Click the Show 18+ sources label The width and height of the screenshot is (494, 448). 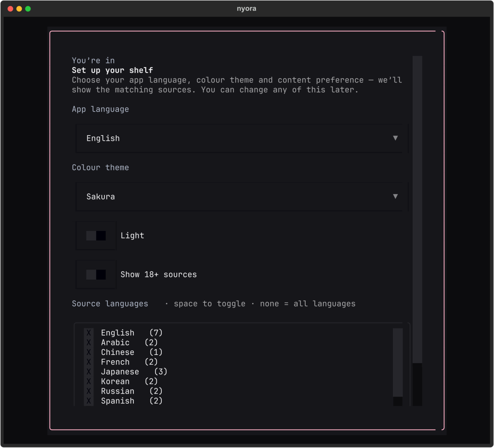coord(159,275)
